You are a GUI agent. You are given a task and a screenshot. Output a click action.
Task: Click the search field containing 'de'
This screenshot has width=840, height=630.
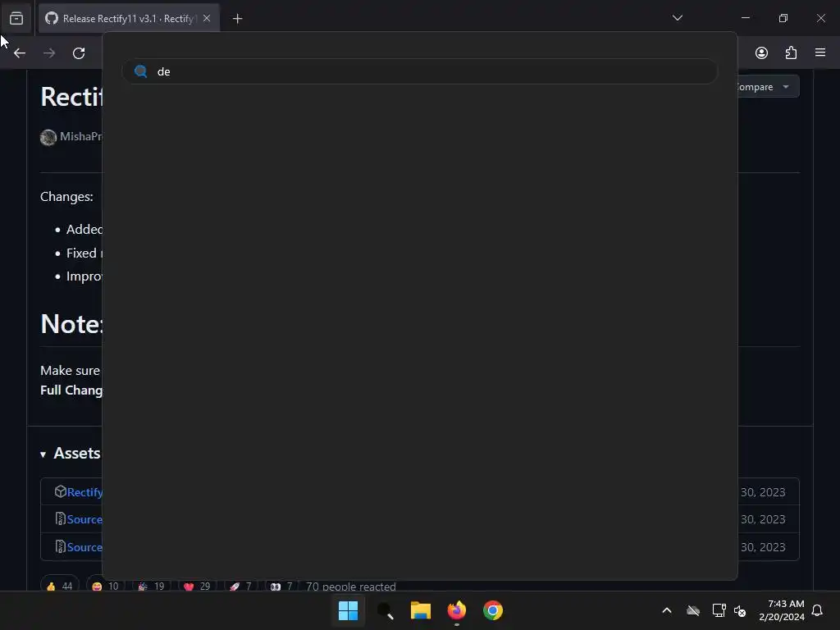pyautogui.click(x=420, y=71)
